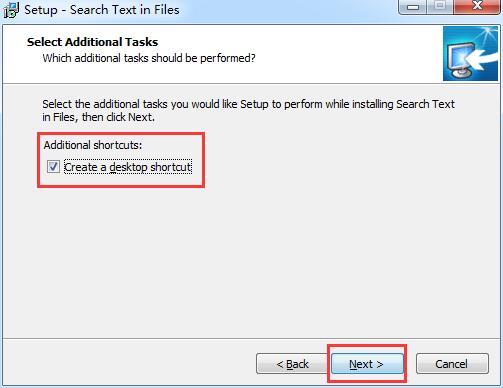Click the checkmark inside the shortcut checkbox
The image size is (503, 388).
coord(53,166)
